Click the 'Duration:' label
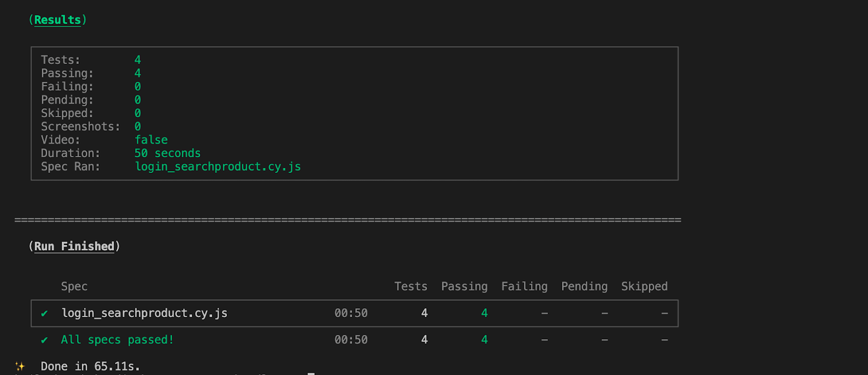868x375 pixels. [x=71, y=153]
